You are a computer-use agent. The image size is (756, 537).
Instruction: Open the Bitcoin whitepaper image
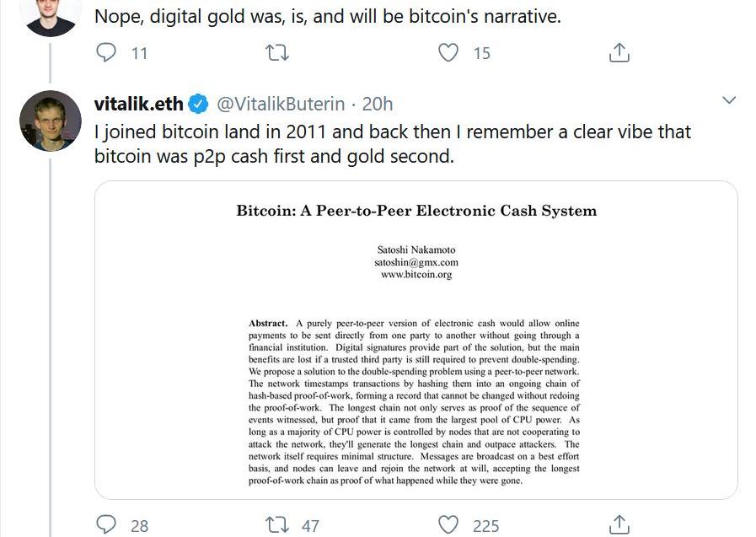pyautogui.click(x=416, y=339)
